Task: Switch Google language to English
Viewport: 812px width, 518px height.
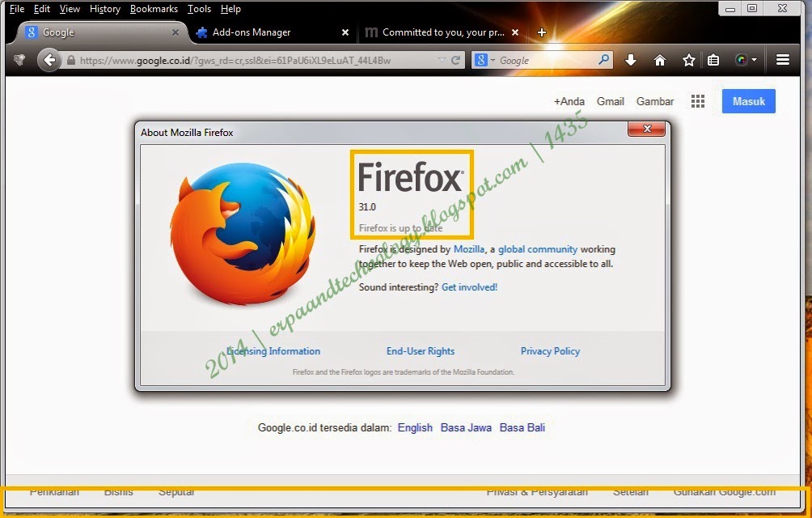Action: click(x=415, y=427)
